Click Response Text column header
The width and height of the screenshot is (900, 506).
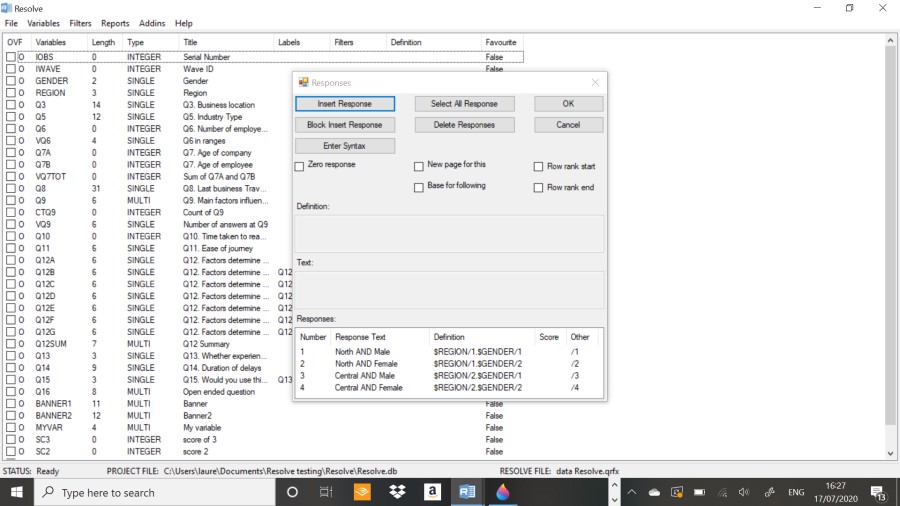coord(380,337)
